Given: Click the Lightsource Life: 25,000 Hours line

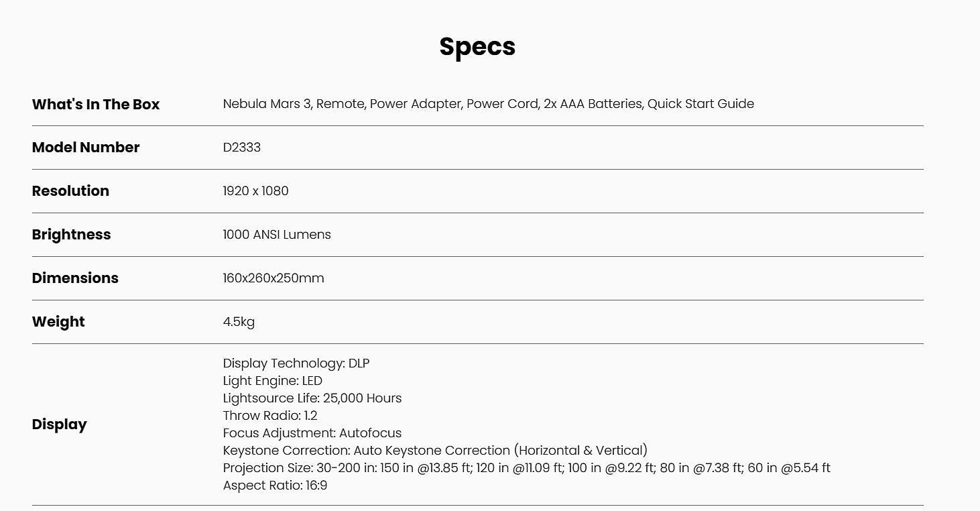Looking at the screenshot, I should point(312,398).
